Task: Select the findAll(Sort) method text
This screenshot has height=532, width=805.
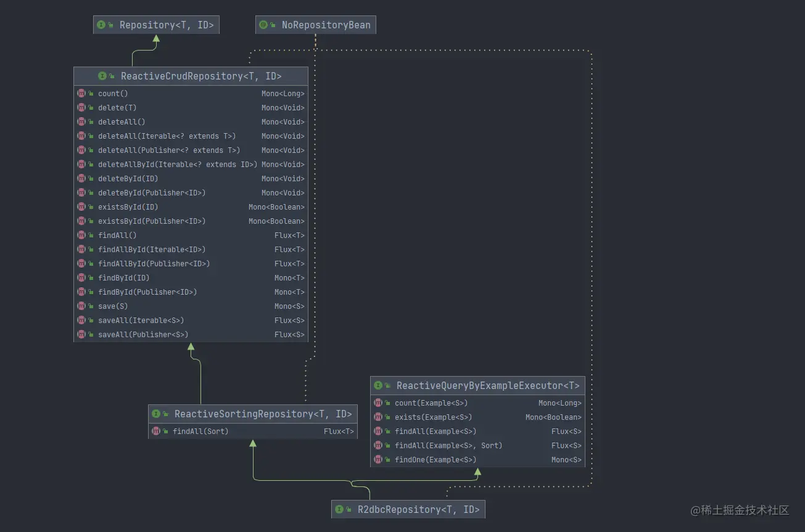Action: (200, 432)
